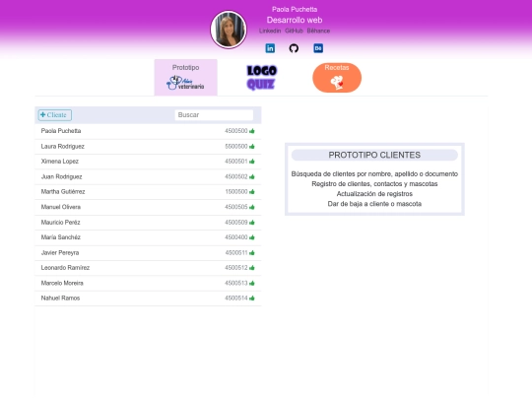Click the add Cliente button
The height and width of the screenshot is (399, 532).
55,115
